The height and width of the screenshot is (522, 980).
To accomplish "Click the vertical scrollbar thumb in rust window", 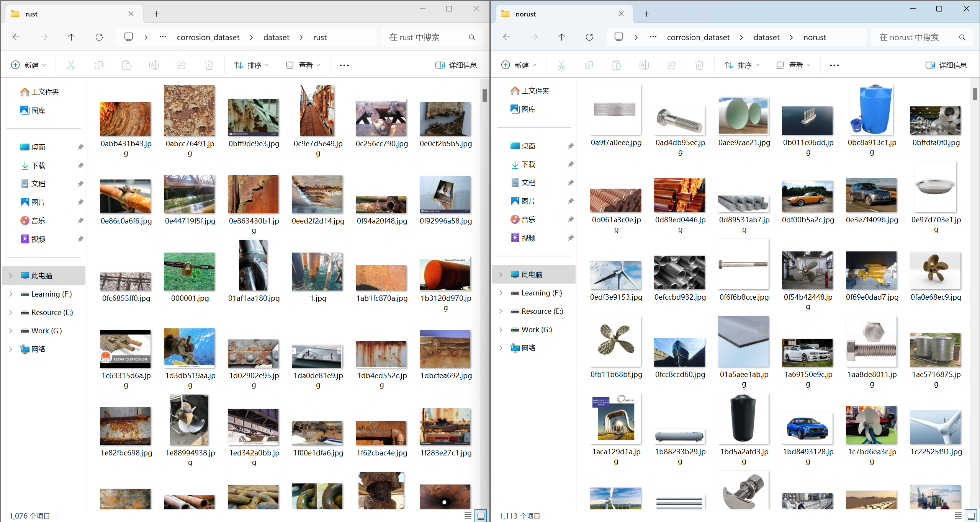I will pyautogui.click(x=484, y=95).
